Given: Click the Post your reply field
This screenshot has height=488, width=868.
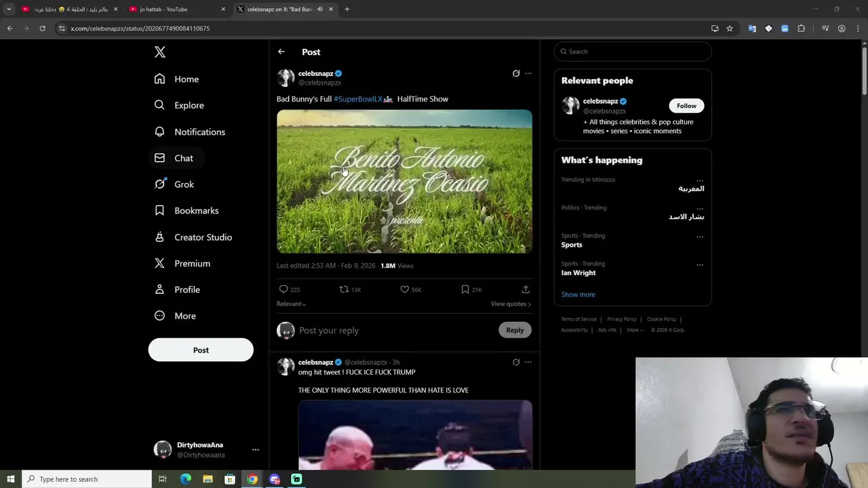Looking at the screenshot, I should coord(393,330).
